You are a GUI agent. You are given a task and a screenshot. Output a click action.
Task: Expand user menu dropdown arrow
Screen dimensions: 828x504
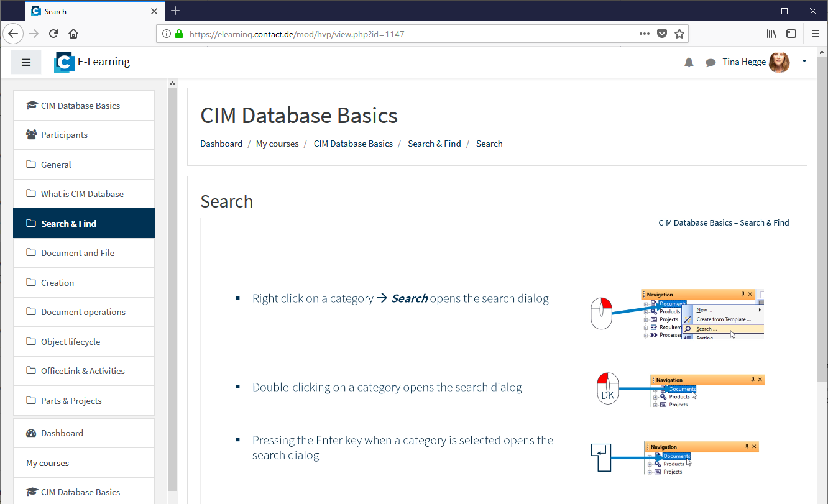click(804, 61)
